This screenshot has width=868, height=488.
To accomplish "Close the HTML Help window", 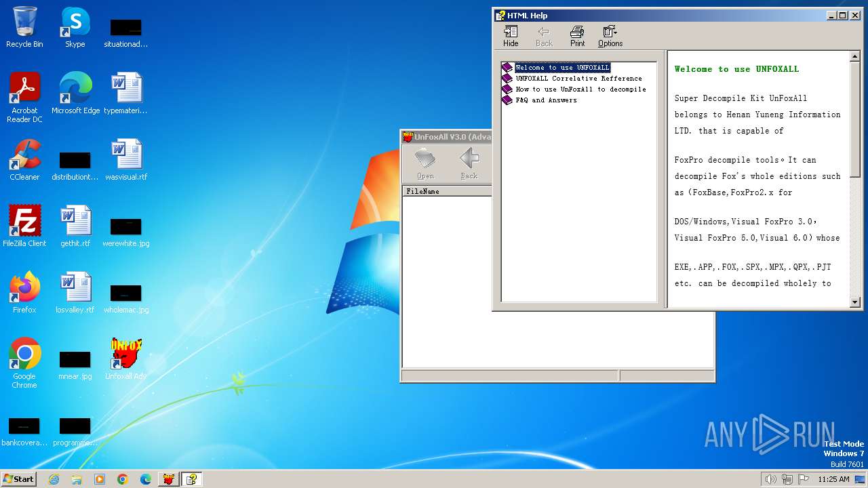I will pos(856,16).
